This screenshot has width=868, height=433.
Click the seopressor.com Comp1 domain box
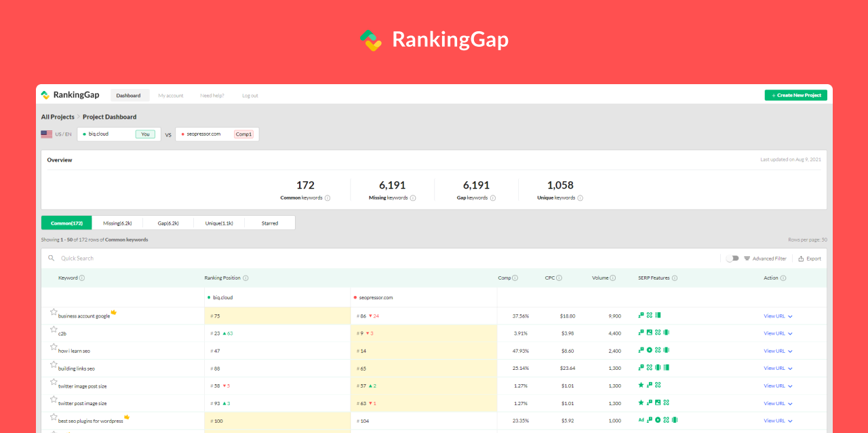point(217,134)
